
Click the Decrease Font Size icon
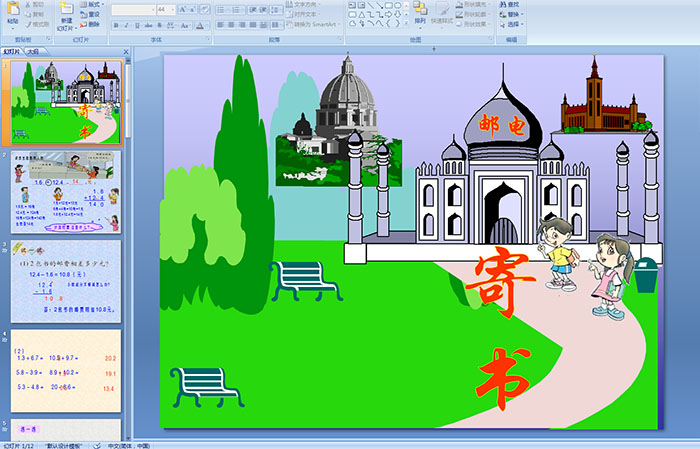click(193, 9)
